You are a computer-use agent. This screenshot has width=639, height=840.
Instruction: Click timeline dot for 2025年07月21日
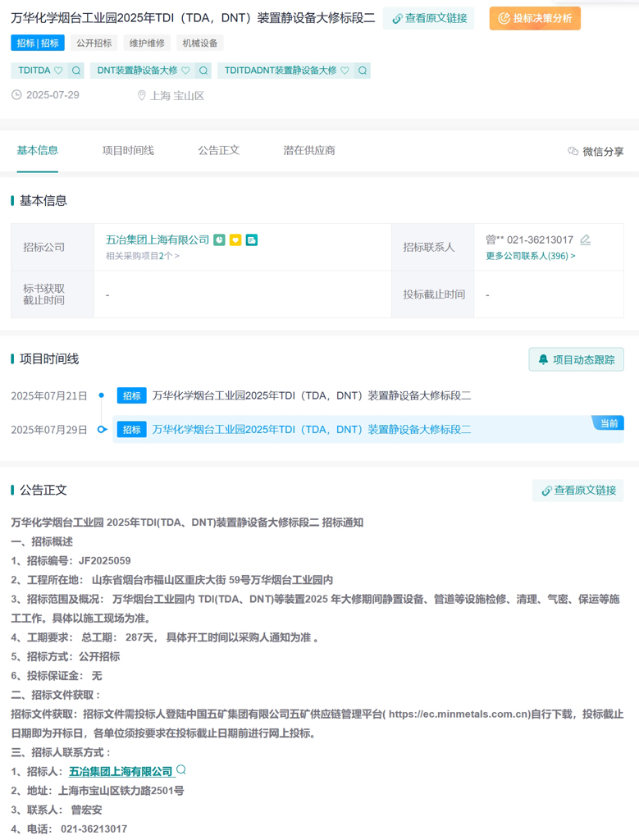point(101,395)
